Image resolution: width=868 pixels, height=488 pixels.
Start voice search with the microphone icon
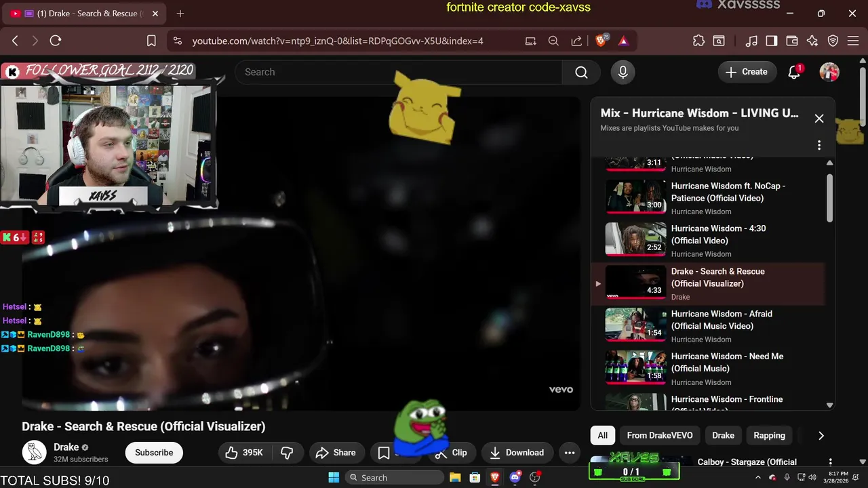(623, 72)
